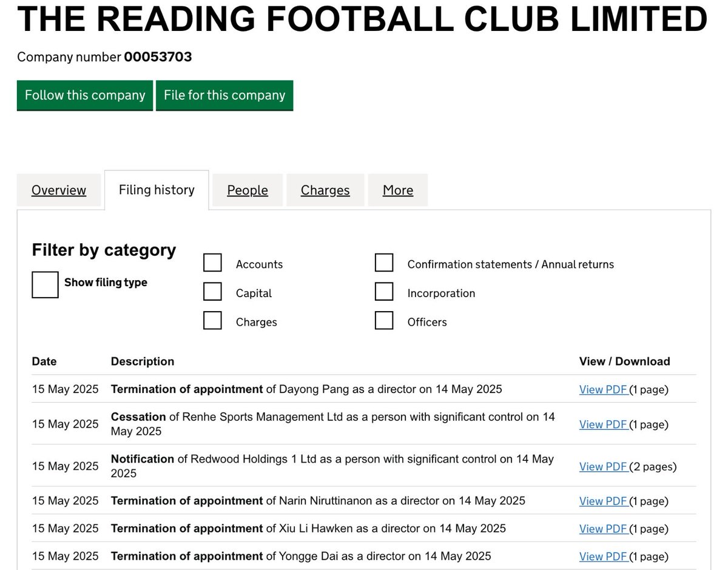View PDF for Renhe Sports Management cessation

pos(604,424)
